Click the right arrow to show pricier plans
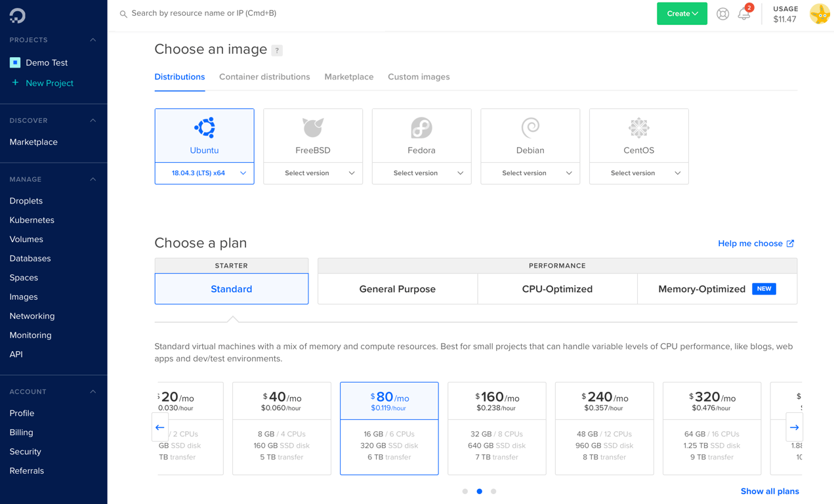This screenshot has width=834, height=504. point(794,427)
